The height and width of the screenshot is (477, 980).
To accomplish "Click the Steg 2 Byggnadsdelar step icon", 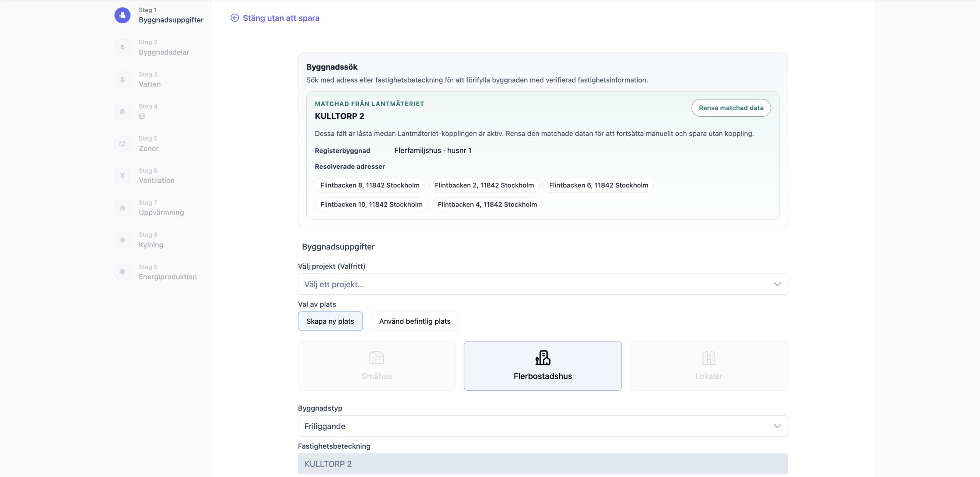I will pos(122,47).
